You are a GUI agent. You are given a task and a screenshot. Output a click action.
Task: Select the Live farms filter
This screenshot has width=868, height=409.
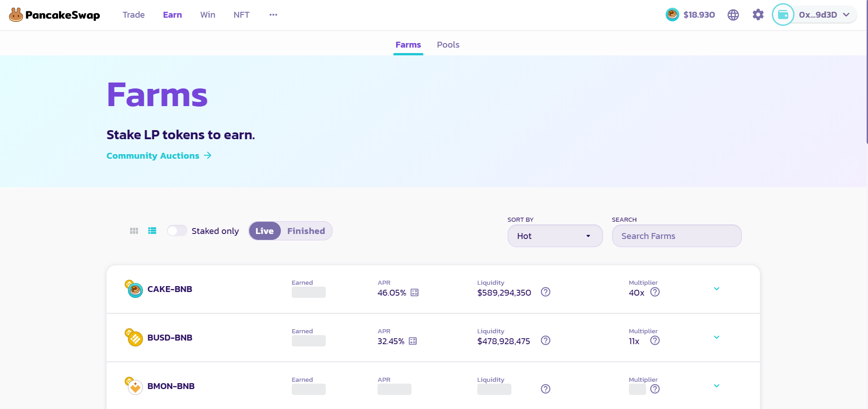[265, 231]
